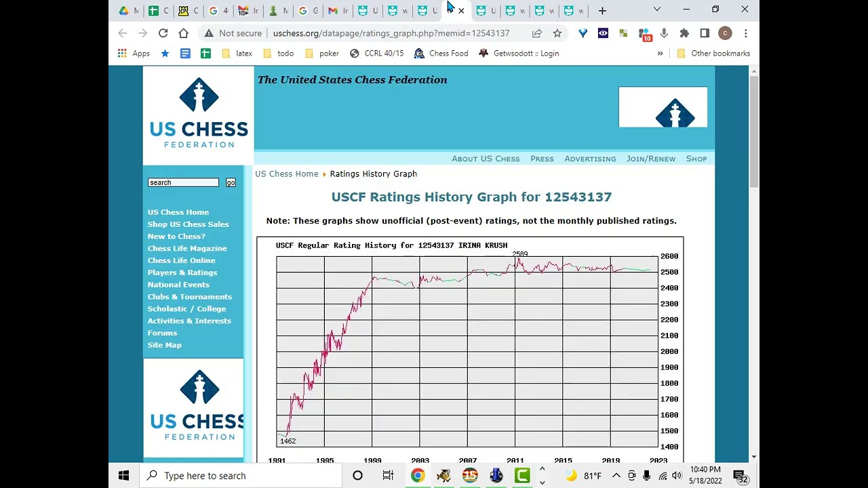Image resolution: width=868 pixels, height=488 pixels.
Task: Share this page from the address bar
Action: 537,33
